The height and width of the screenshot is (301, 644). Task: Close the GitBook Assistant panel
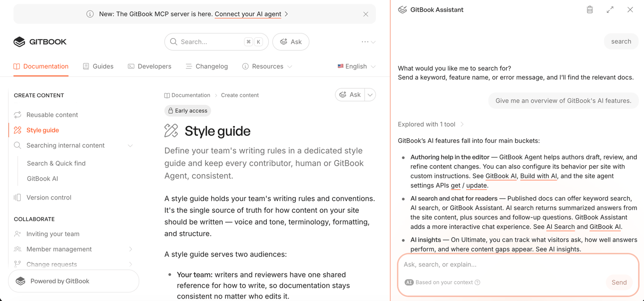click(630, 9)
